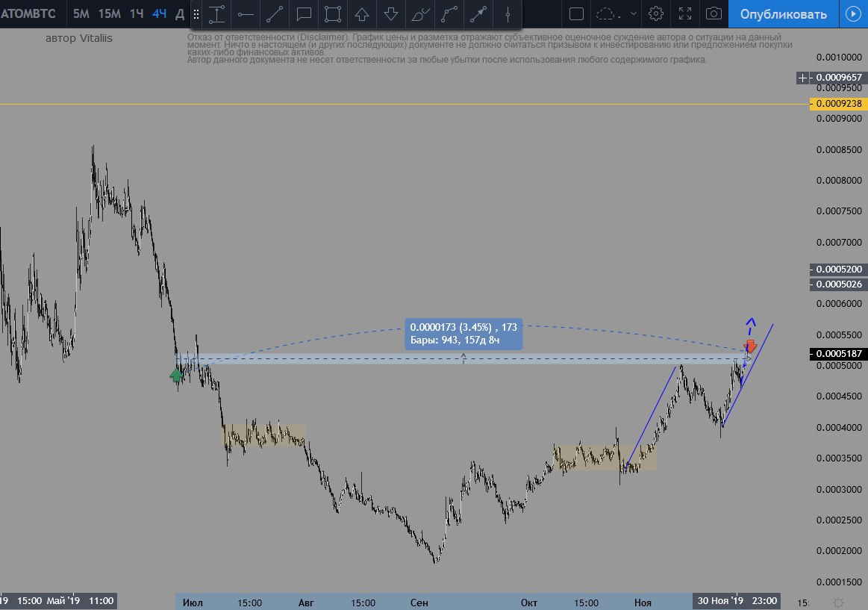Click the ATOMBTC symbol name

28,14
